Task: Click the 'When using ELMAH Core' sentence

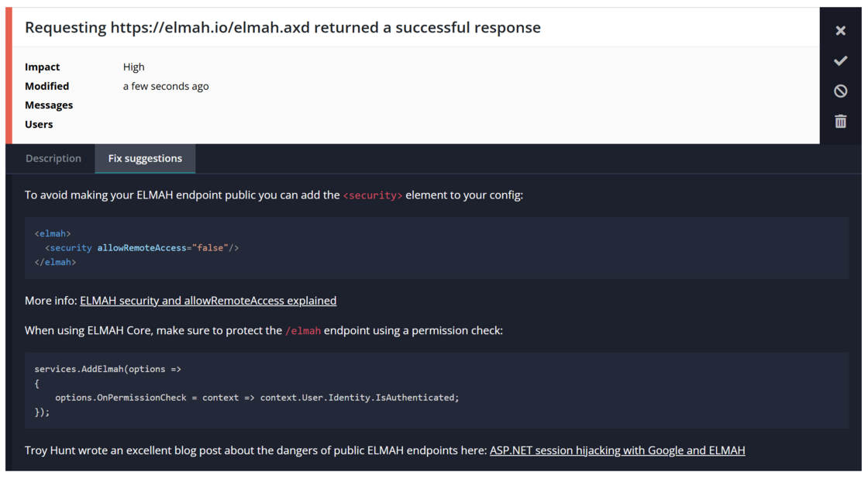Action: pos(263,331)
